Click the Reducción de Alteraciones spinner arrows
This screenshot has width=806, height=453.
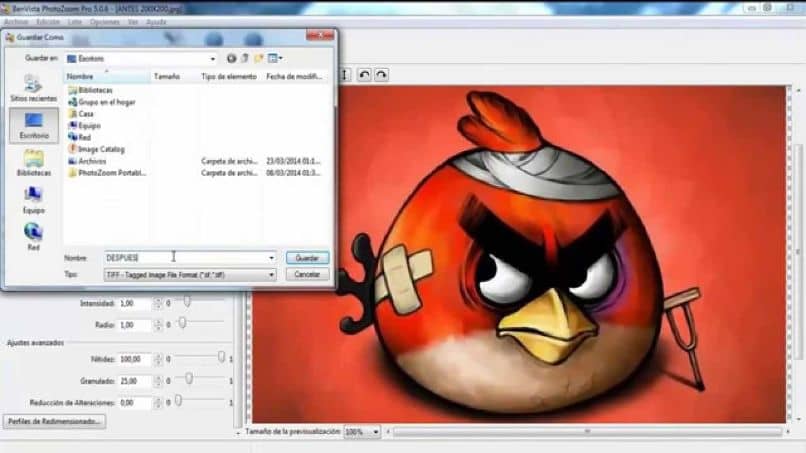[157, 403]
